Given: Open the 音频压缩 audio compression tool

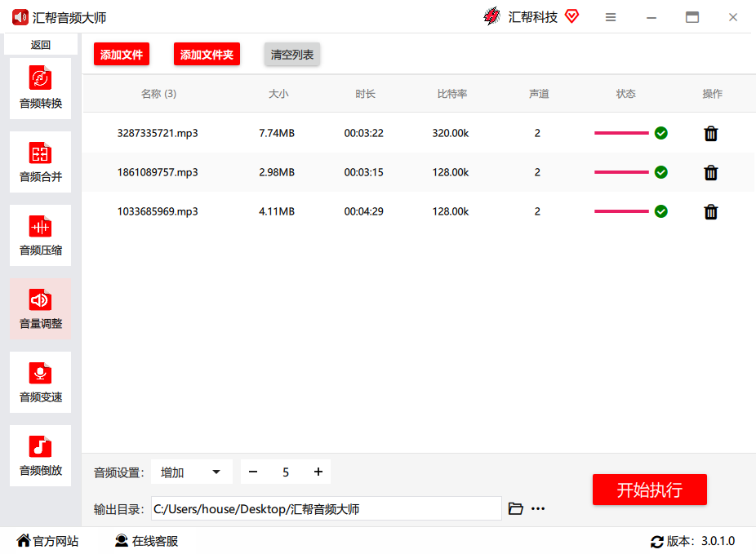Looking at the screenshot, I should pos(40,235).
